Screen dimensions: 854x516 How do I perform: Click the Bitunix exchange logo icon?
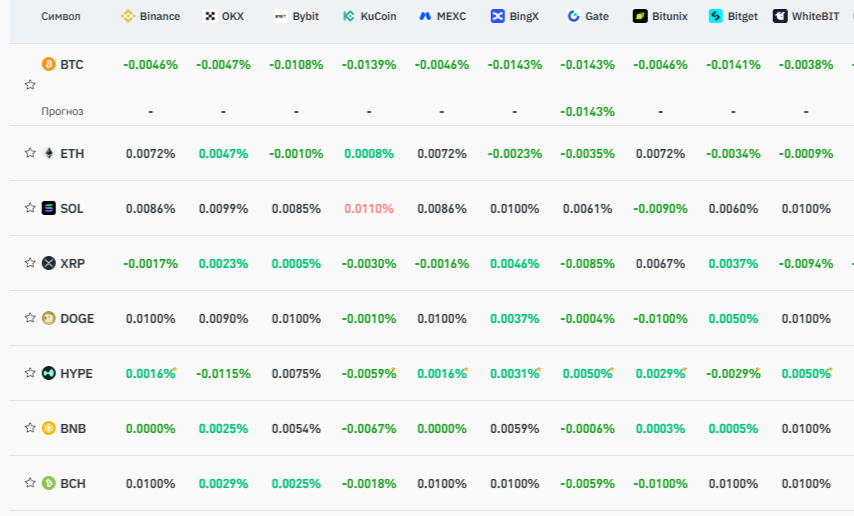[640, 16]
